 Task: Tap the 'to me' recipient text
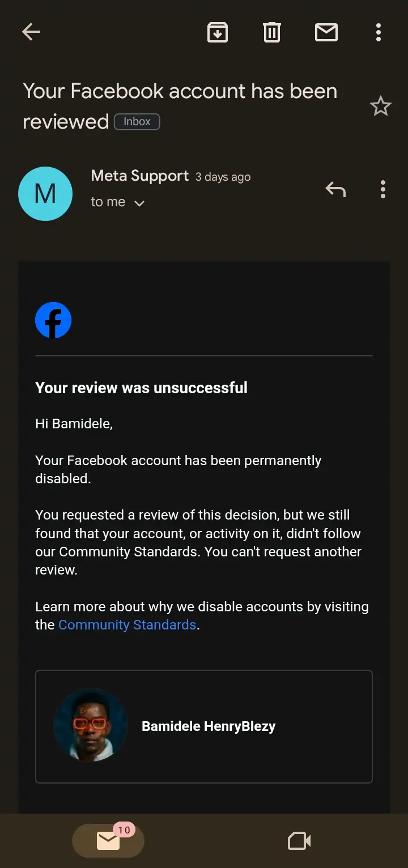[108, 202]
